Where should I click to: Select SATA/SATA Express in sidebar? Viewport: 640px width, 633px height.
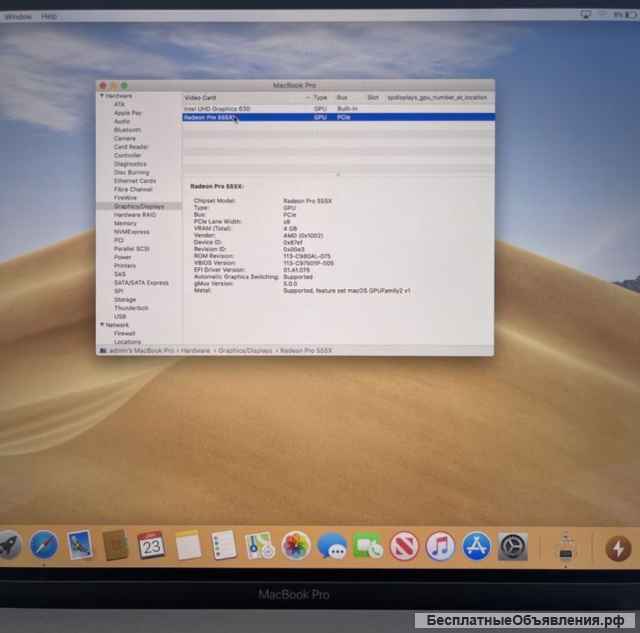(141, 283)
